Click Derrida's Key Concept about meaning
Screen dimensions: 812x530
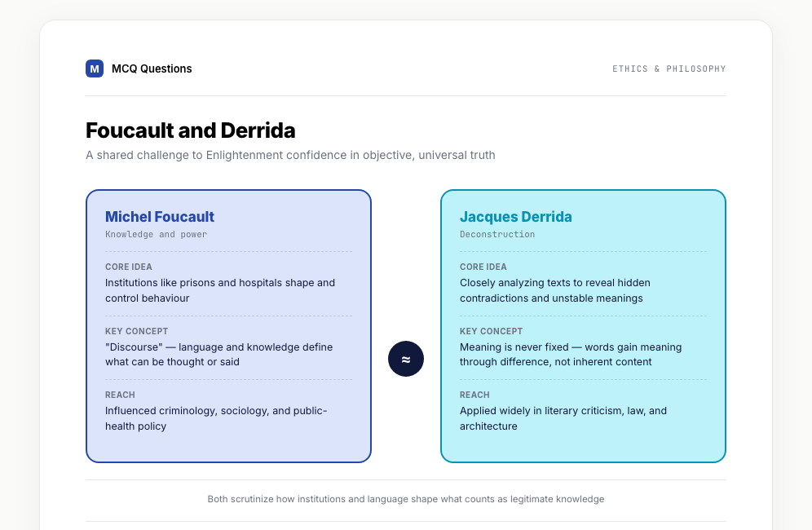[x=571, y=355]
